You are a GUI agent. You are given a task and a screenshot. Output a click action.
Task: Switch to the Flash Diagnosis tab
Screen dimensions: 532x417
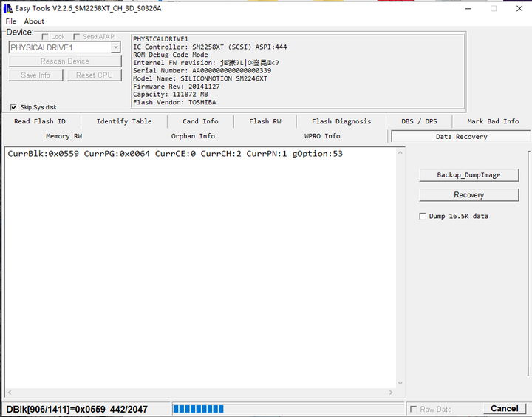tap(341, 121)
